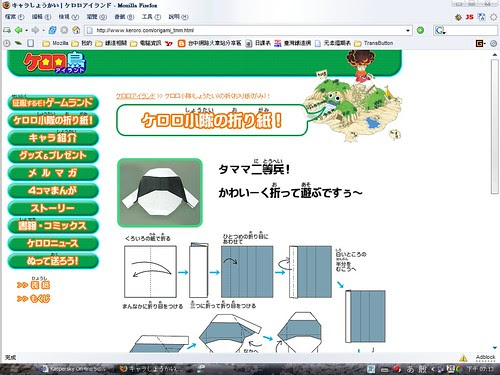Click the Tamama origami photo thumbnail
Screen dimensions: 500x375
(160, 193)
